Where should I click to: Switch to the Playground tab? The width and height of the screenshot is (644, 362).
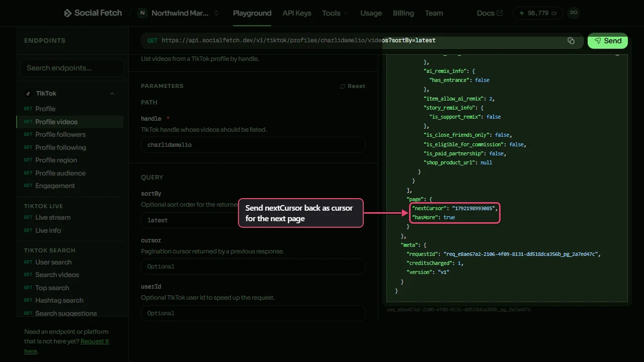click(x=252, y=13)
